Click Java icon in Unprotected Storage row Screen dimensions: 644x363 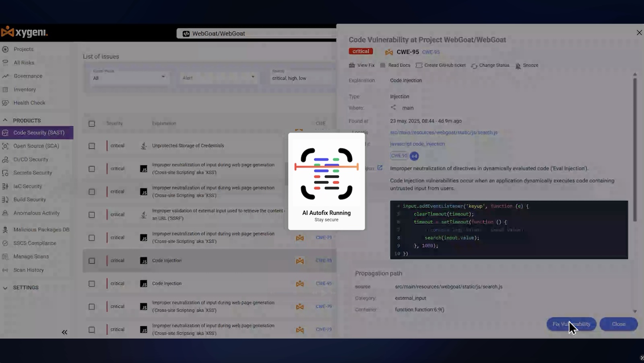click(144, 146)
